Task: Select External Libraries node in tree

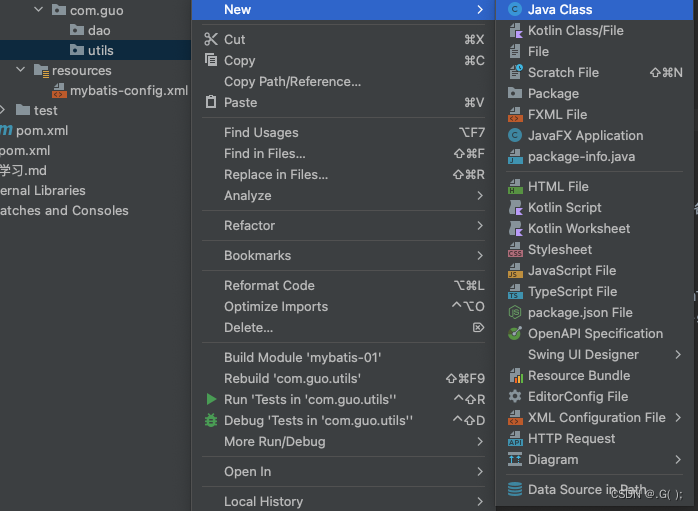Action: pos(43,191)
